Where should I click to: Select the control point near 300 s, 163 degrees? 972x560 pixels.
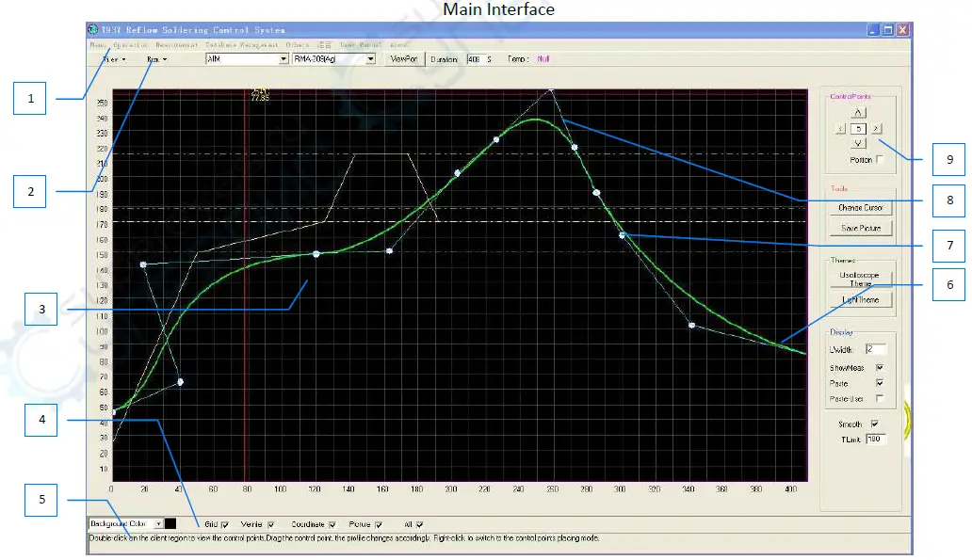(623, 235)
